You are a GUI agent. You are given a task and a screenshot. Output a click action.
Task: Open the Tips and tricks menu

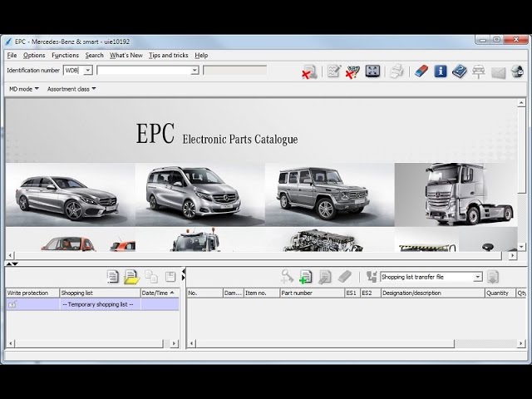point(168,56)
